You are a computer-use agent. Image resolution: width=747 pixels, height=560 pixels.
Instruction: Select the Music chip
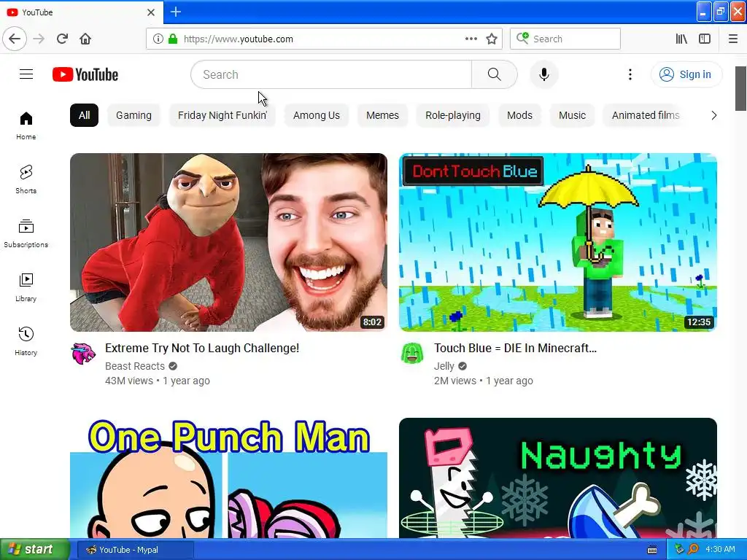[572, 115]
